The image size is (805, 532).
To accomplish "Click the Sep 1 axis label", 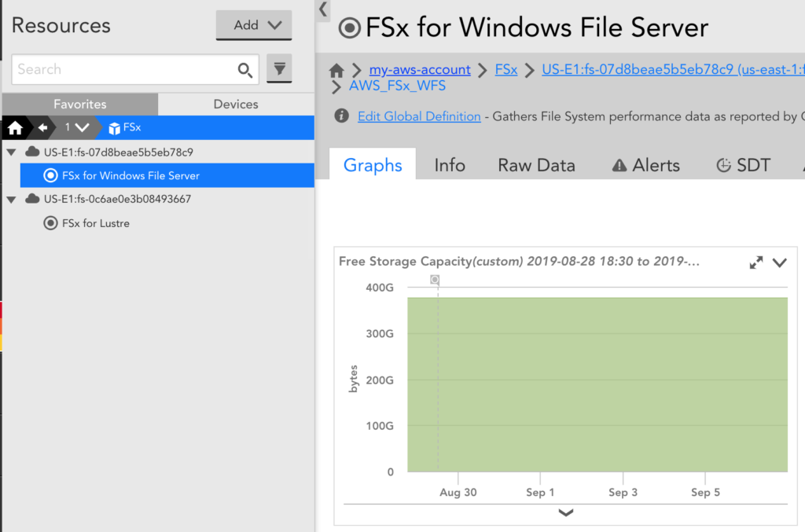I will point(540,492).
